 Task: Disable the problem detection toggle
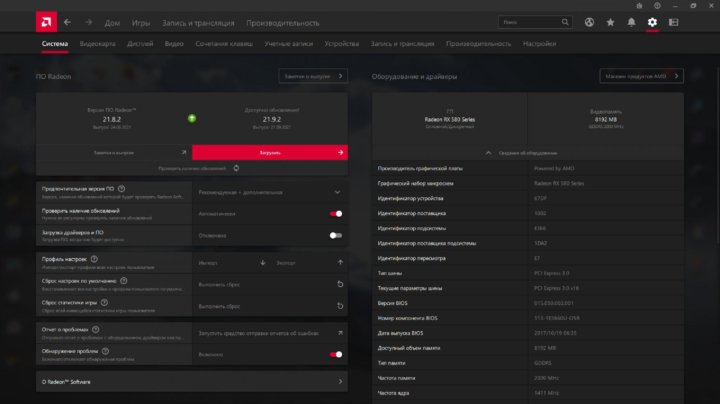point(336,353)
